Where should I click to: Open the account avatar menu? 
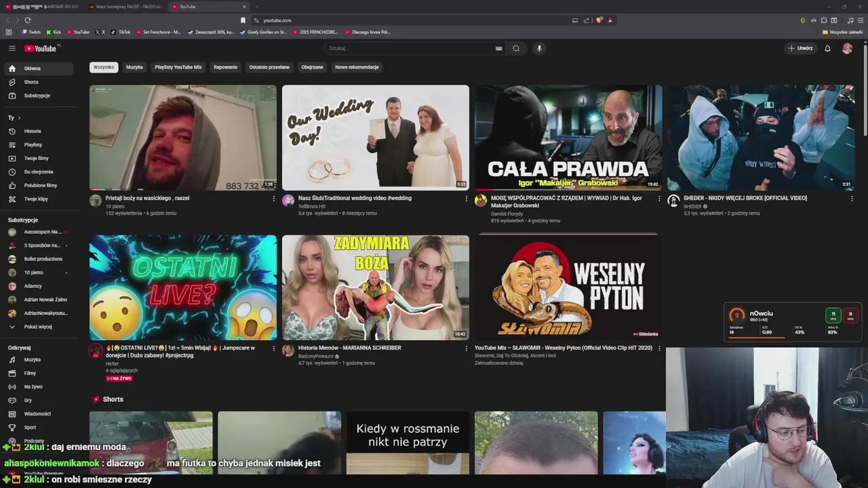tap(847, 48)
